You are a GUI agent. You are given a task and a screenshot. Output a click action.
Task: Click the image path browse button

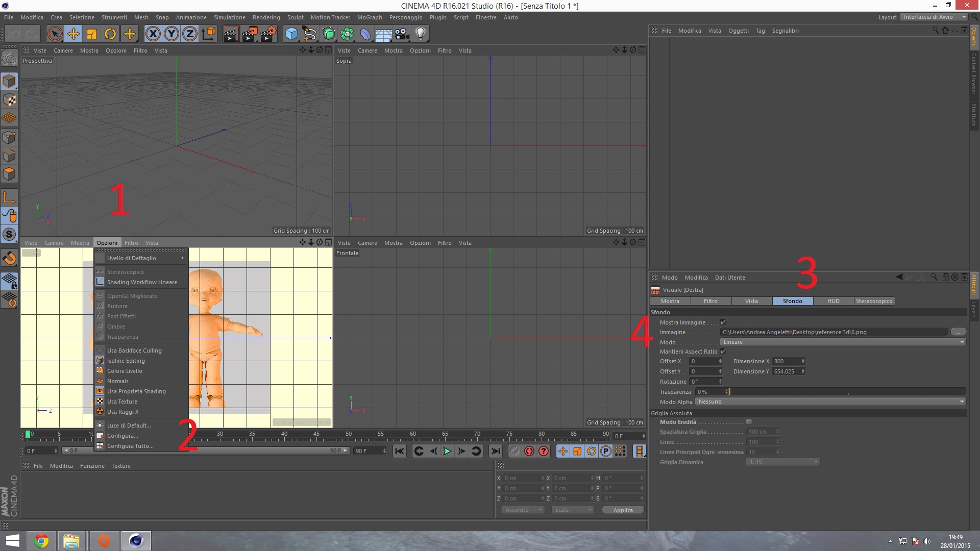(x=958, y=332)
